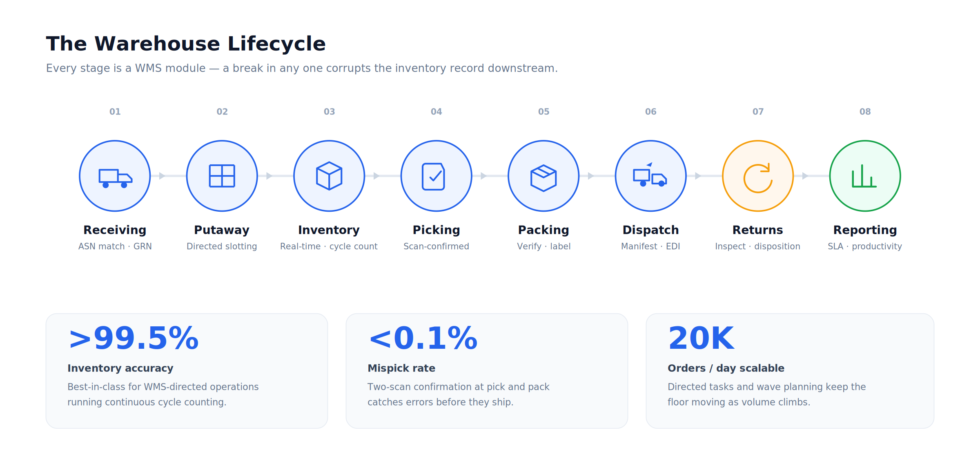The height and width of the screenshot is (474, 980).
Task: Click the 'Directed slotting' caption
Action: 222,246
